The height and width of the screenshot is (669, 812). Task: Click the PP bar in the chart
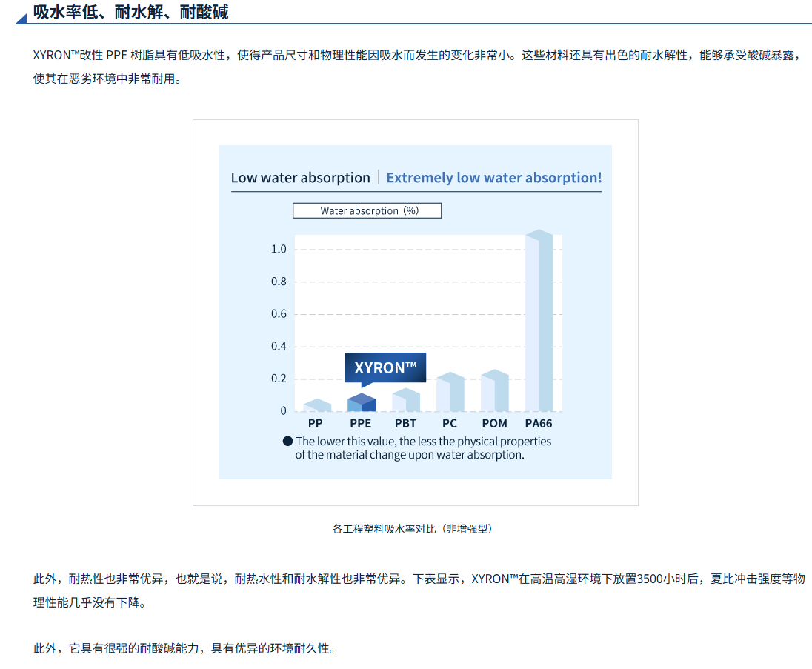[317, 406]
